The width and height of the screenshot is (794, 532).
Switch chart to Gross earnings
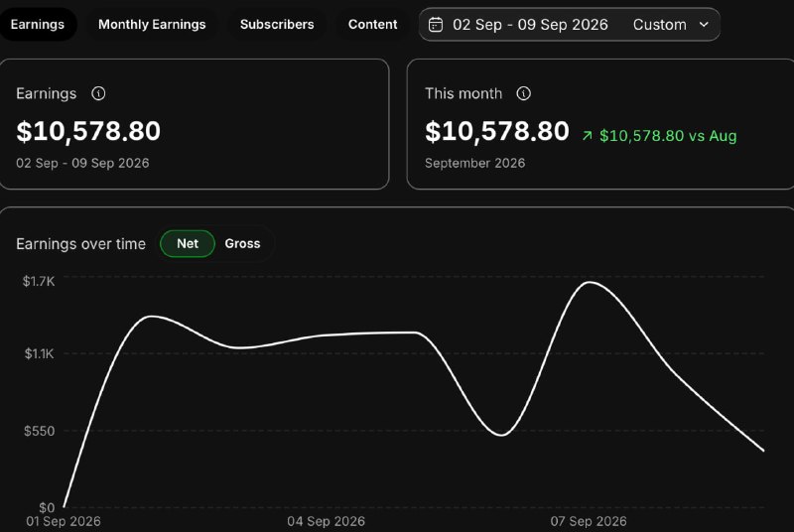(x=242, y=243)
